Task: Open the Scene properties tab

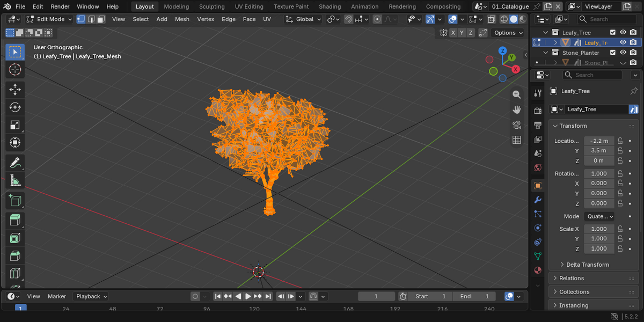Action: tap(538, 153)
